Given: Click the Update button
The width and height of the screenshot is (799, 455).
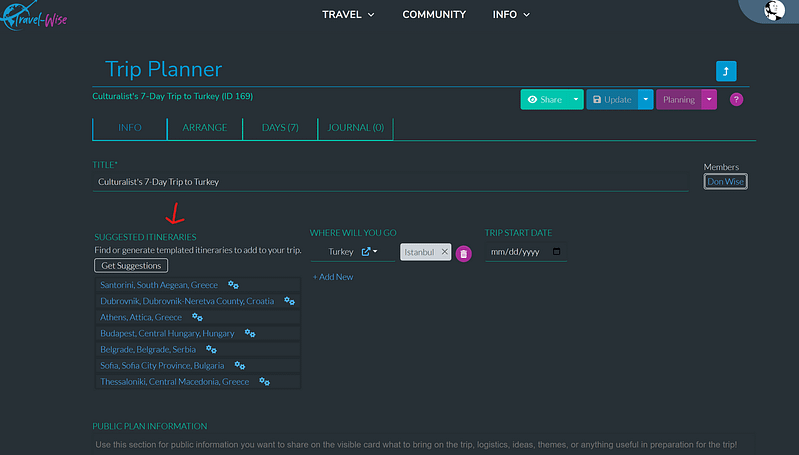Looking at the screenshot, I should (612, 99).
